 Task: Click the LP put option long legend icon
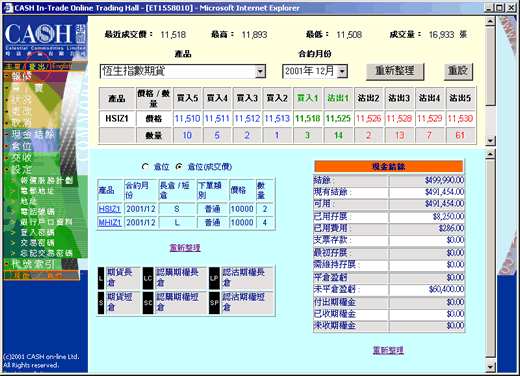[214, 278]
